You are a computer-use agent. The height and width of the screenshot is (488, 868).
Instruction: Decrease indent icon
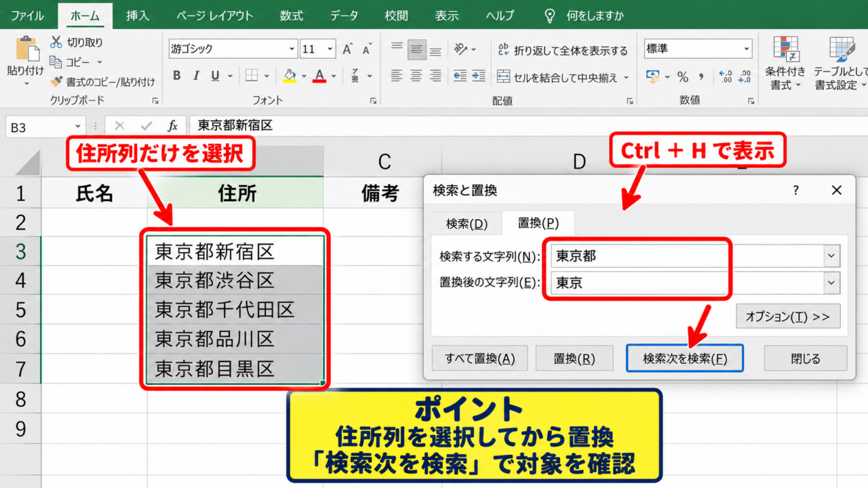click(460, 76)
